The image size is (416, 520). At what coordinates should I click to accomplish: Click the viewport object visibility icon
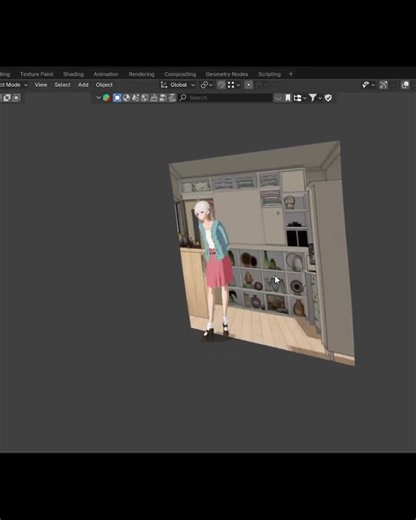[x=365, y=85]
